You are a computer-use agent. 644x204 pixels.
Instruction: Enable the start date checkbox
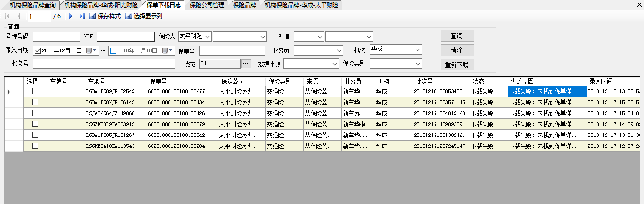(38, 50)
